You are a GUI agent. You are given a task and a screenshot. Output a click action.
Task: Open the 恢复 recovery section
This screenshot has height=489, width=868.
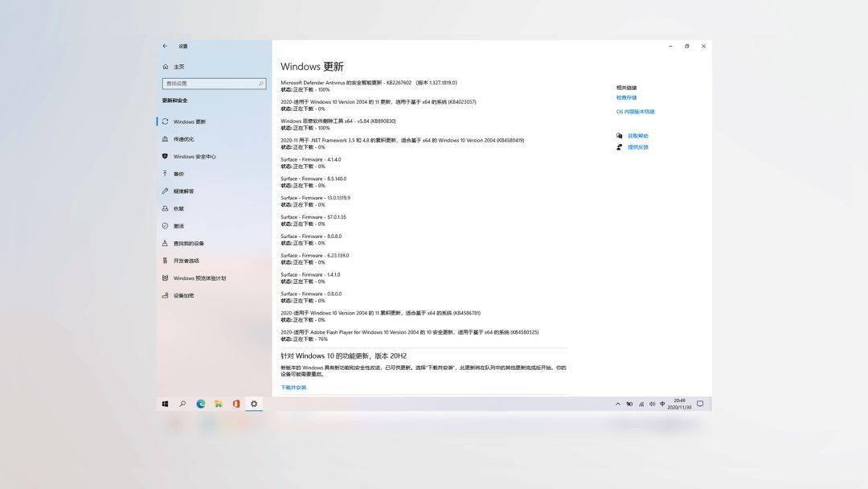point(178,209)
